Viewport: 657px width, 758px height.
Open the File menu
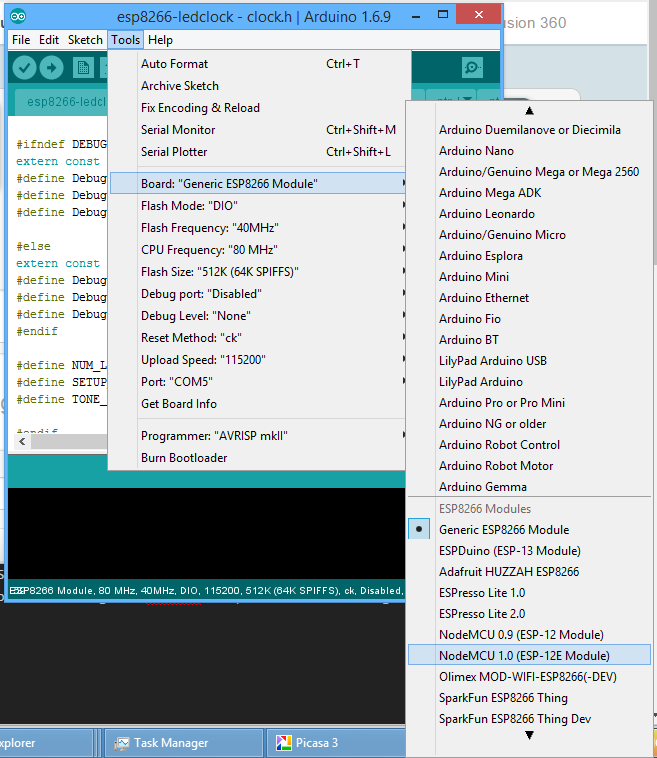[x=21, y=40]
